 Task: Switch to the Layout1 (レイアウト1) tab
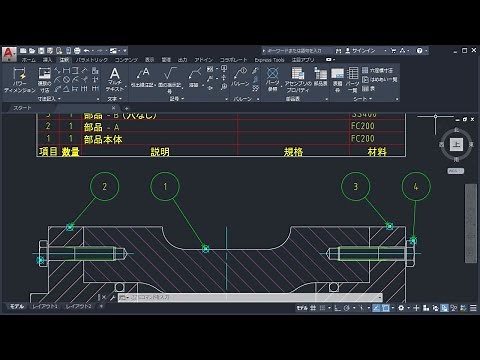pos(45,306)
